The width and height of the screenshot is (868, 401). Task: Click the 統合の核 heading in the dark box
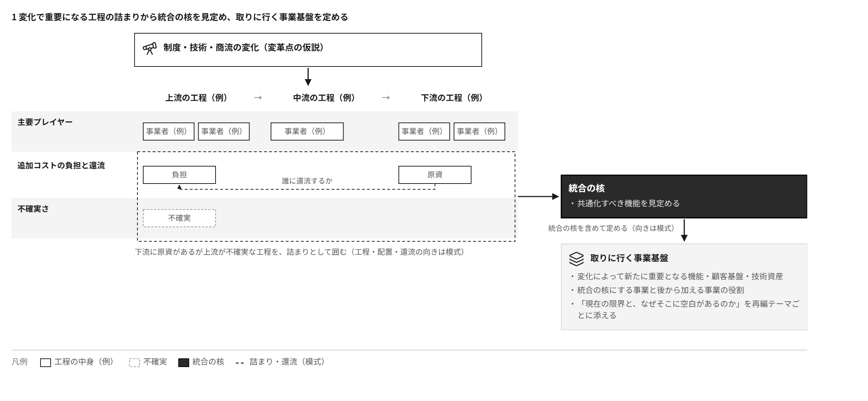click(x=587, y=188)
